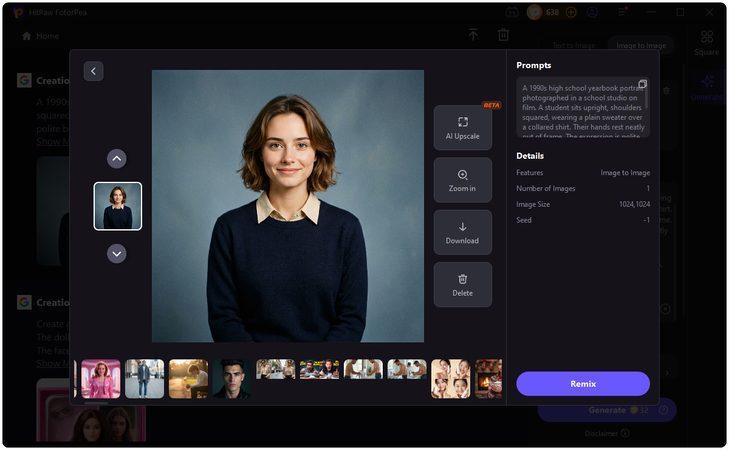Delete the current generated image
The height and width of the screenshot is (450, 729).
point(462,284)
